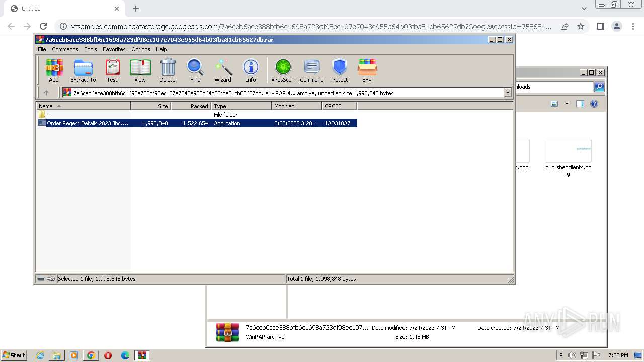Click the Protect shield icon
Viewport: 644px width, 362px height.
tap(339, 70)
